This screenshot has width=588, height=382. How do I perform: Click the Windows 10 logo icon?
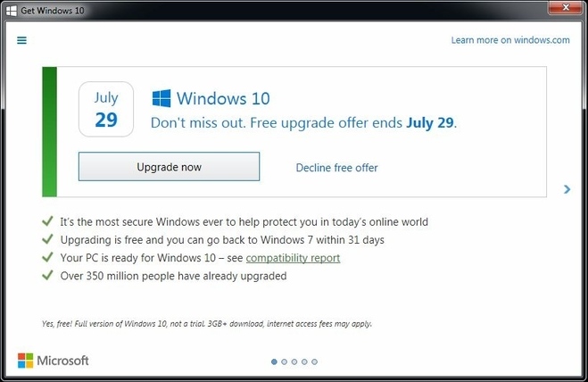161,98
